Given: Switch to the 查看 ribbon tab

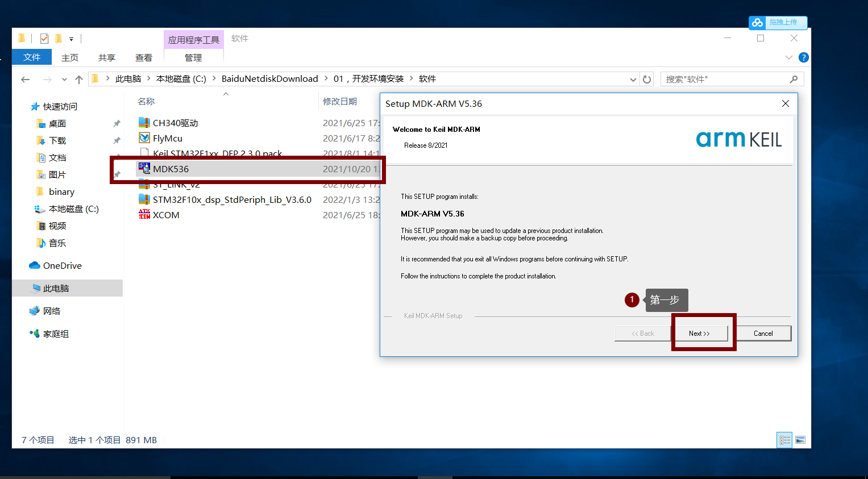Looking at the screenshot, I should pos(143,57).
